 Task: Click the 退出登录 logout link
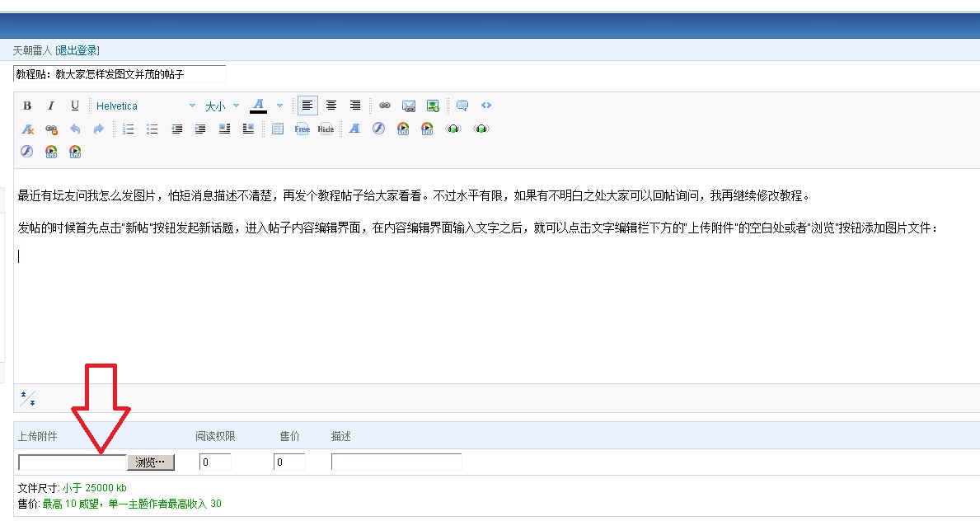point(77,50)
